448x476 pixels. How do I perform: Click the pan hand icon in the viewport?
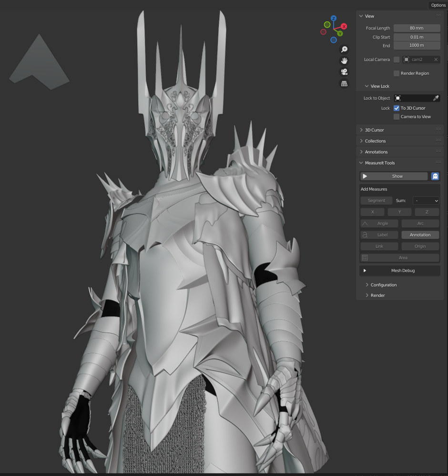(344, 61)
